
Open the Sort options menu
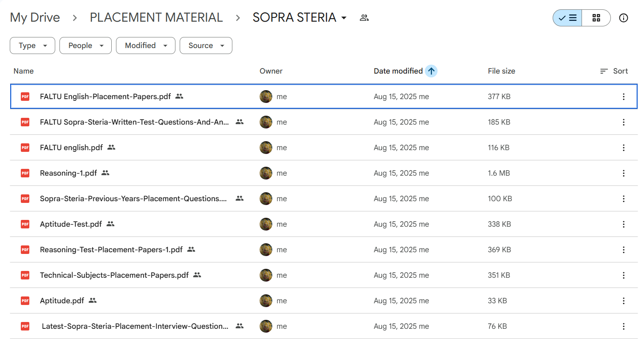pos(614,71)
